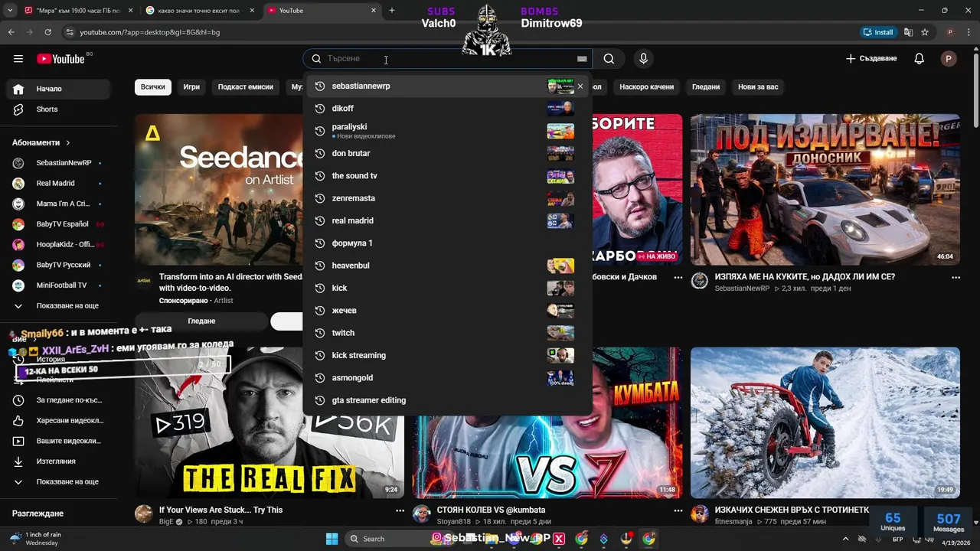Open the SebastianNewRP subscription channel
Image resolution: width=980 pixels, height=551 pixels.
(58, 163)
